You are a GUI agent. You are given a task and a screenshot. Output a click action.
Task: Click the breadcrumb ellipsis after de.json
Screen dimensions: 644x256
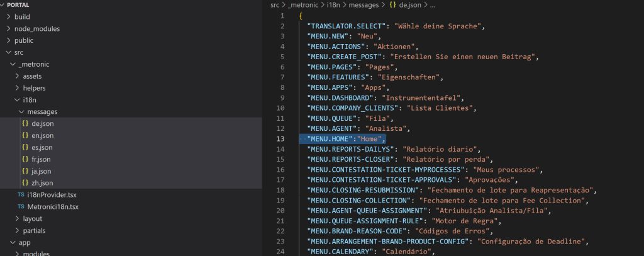pos(432,5)
